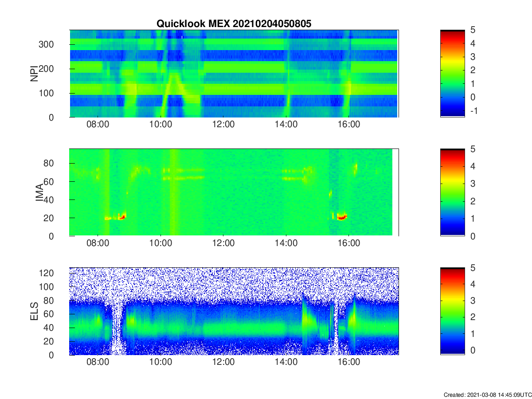Screen dimensions: 532x399
Task: Click the '12:00' tick of NPI plot
Action: coord(223,125)
